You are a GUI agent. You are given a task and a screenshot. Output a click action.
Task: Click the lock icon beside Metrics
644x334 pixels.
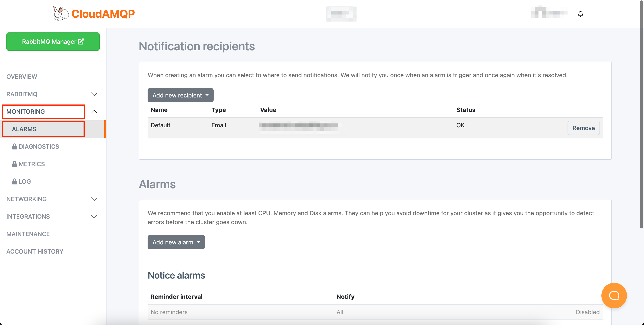point(14,164)
